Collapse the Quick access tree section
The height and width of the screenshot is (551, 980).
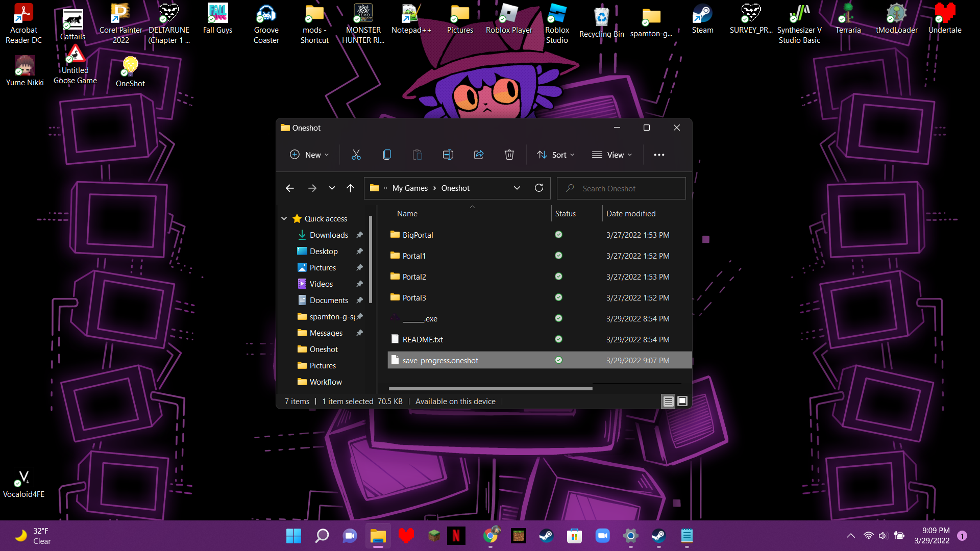coord(284,219)
